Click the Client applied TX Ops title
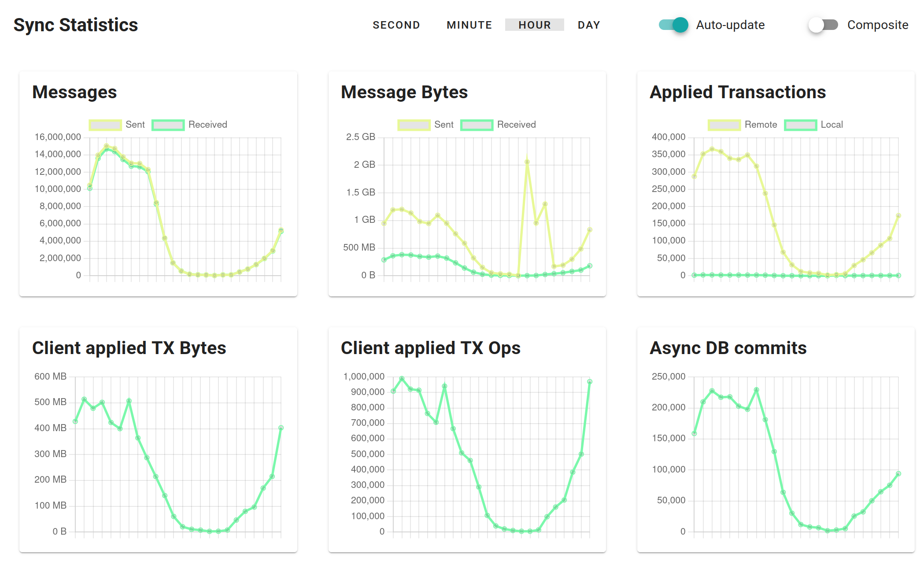 pyautogui.click(x=431, y=348)
